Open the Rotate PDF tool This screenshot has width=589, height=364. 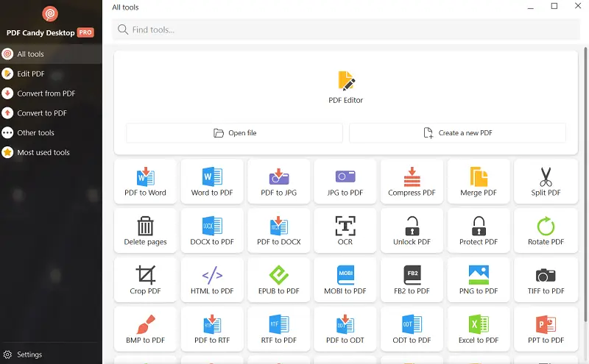coord(546,231)
